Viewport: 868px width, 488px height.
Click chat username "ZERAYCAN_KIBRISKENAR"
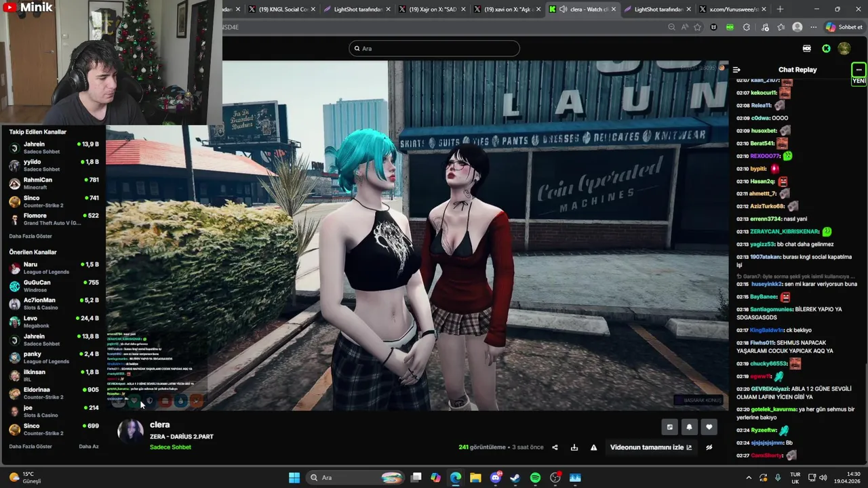(785, 232)
